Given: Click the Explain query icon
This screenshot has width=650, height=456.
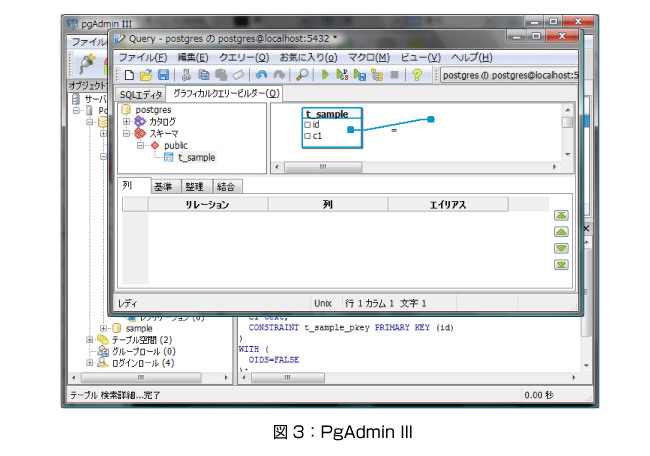Looking at the screenshot, I should (377, 75).
